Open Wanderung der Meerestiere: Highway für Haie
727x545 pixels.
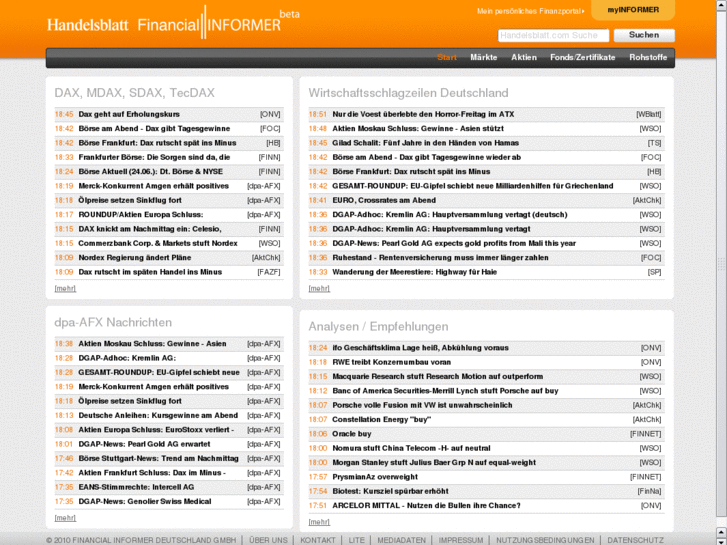click(x=414, y=272)
